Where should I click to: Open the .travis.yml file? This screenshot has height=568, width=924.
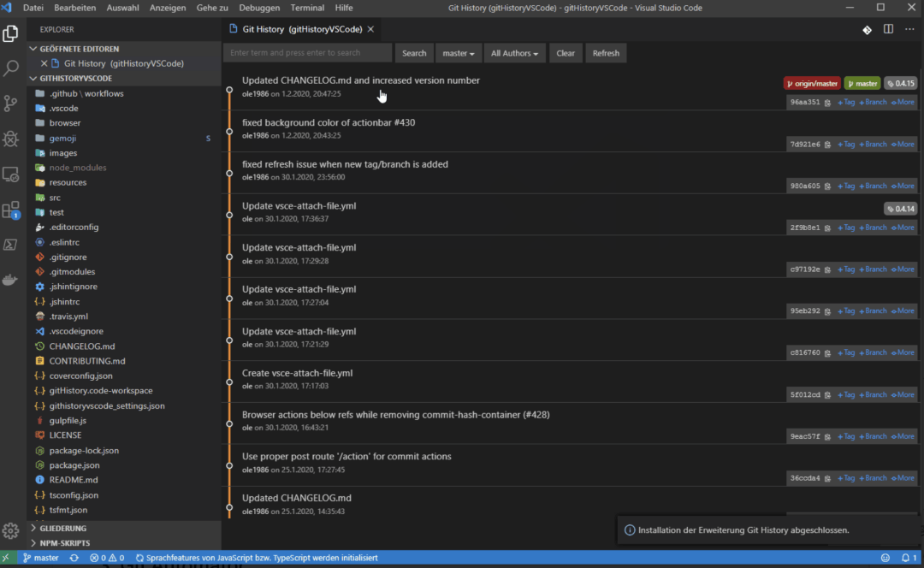pos(68,317)
